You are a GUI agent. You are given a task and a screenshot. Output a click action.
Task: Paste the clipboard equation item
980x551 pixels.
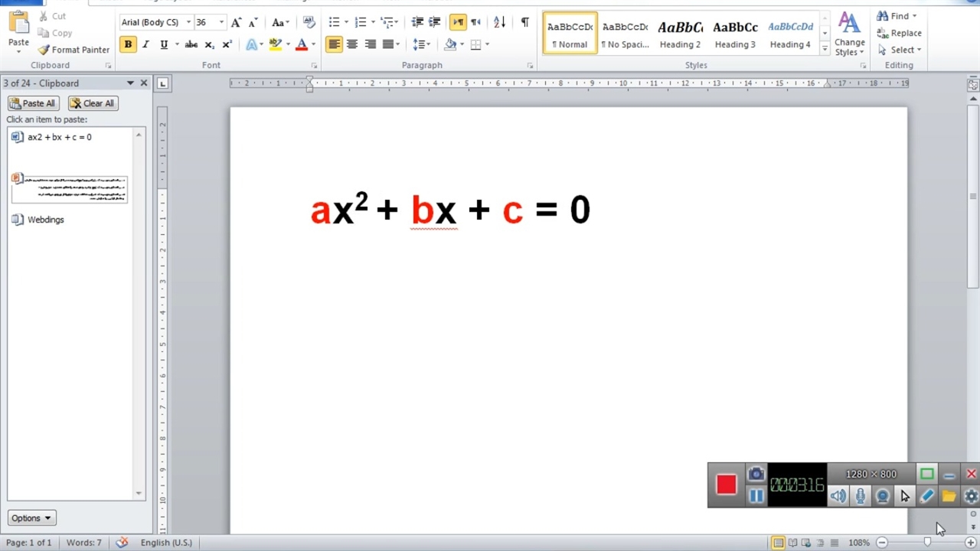pos(59,137)
